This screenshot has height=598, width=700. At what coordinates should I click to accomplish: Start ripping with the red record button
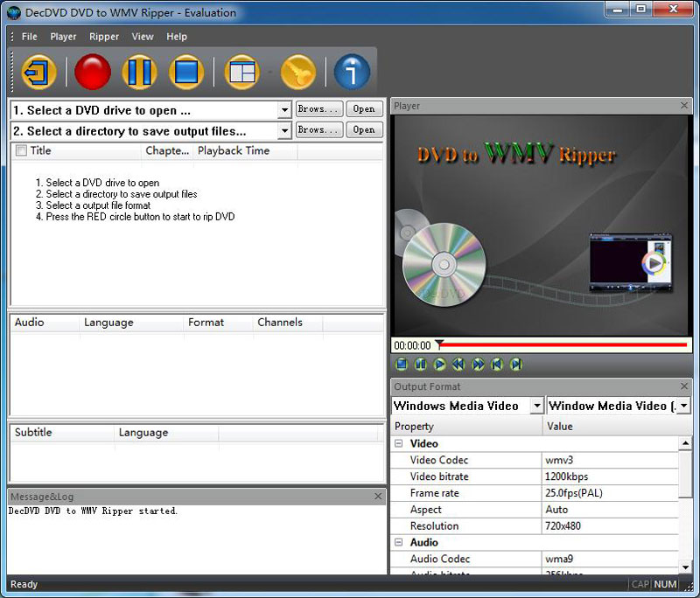(x=93, y=72)
